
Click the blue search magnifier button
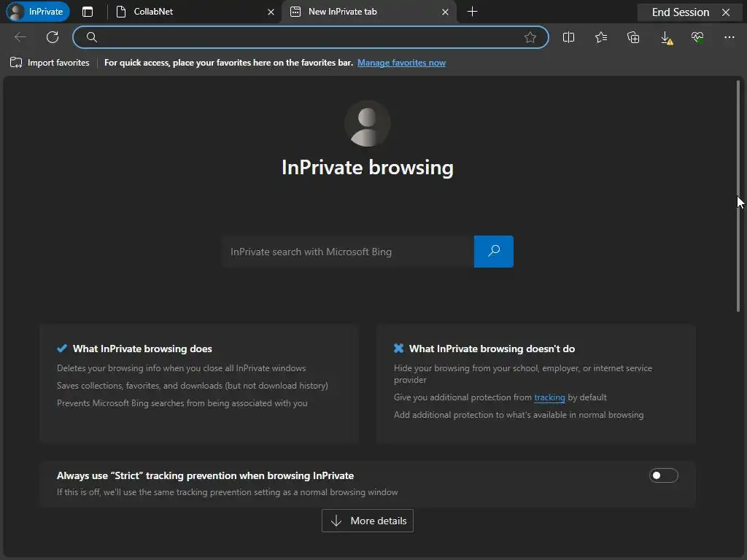[494, 252]
